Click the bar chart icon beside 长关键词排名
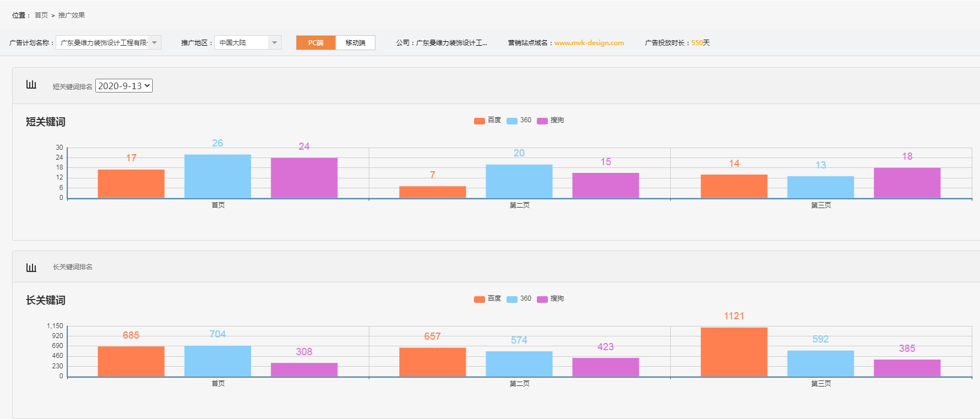 click(31, 268)
